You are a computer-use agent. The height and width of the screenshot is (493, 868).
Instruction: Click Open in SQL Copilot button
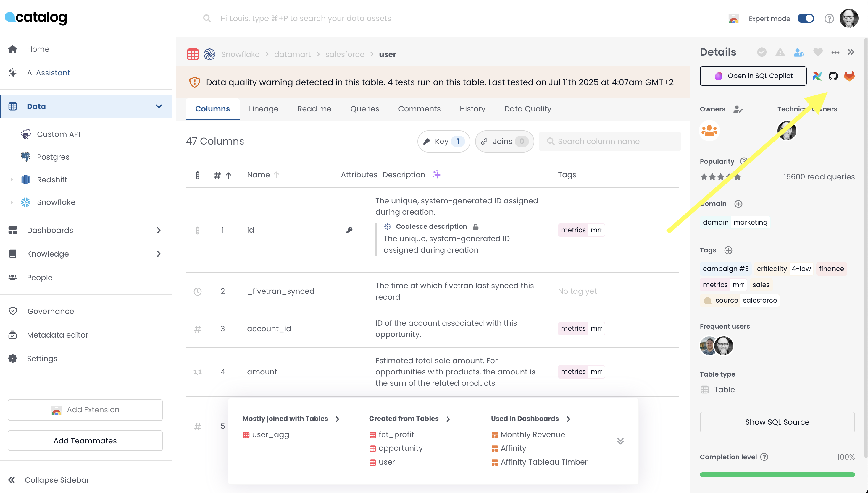tap(753, 76)
